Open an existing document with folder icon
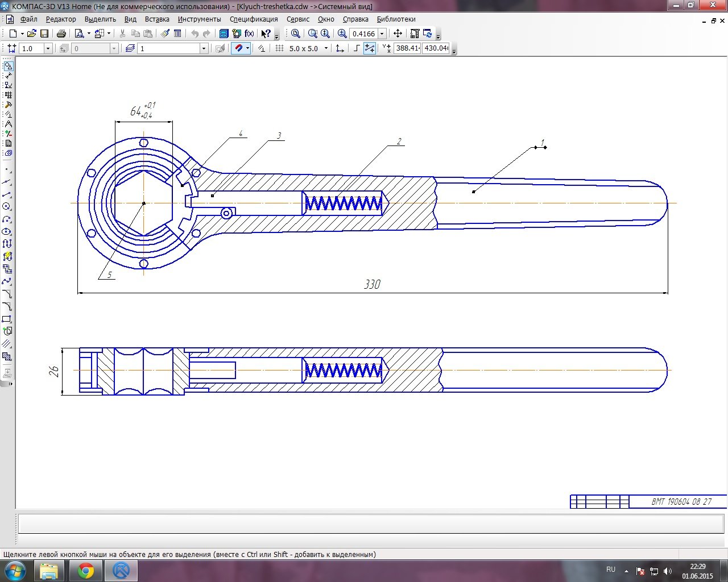Image resolution: width=728 pixels, height=582 pixels. (x=32, y=34)
